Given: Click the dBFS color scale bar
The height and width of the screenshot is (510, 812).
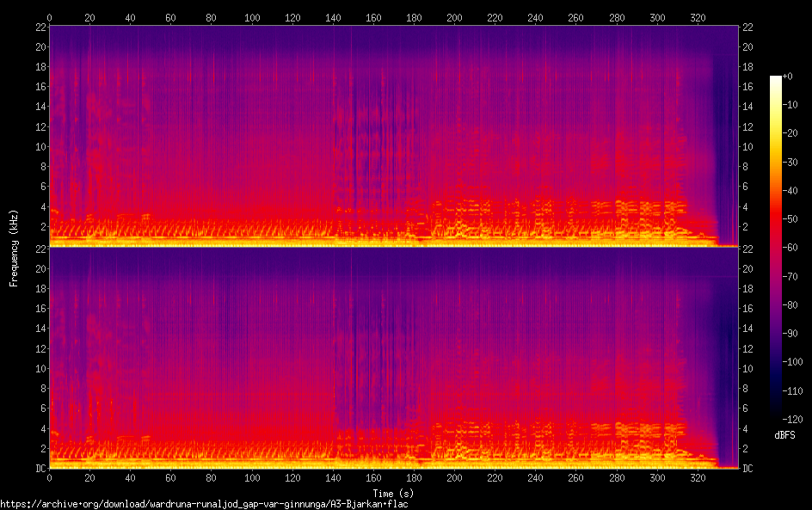Looking at the screenshot, I should tap(775, 248).
